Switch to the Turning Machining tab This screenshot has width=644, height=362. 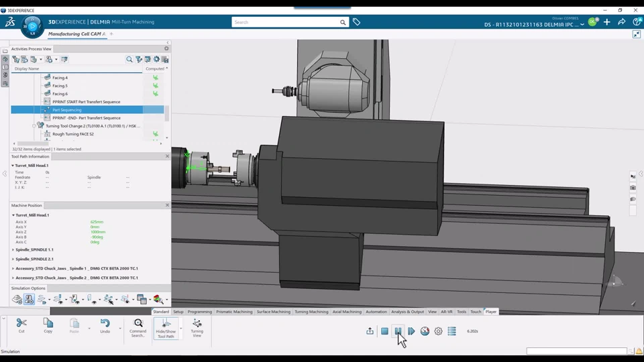(x=311, y=312)
